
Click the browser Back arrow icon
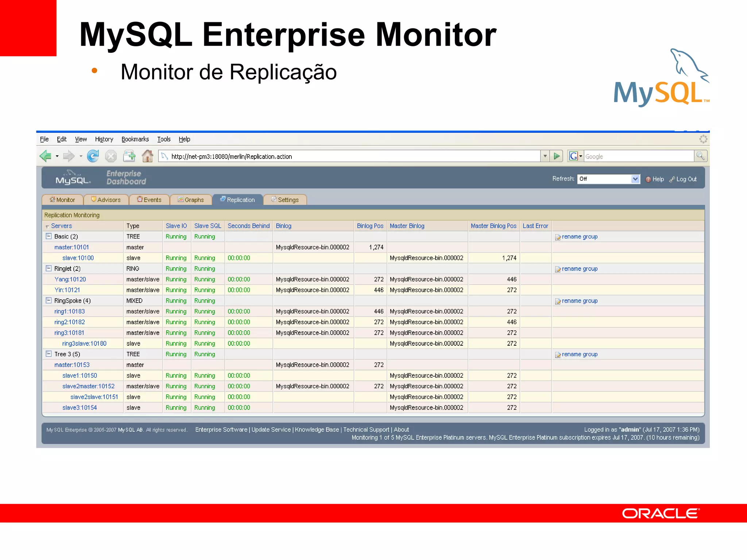pyautogui.click(x=46, y=156)
